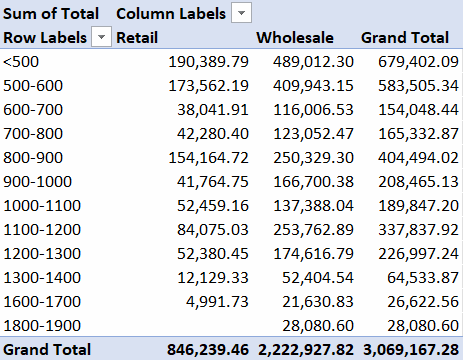463x360 pixels.
Task: Select the 900-1000 row label
Action: tap(38, 182)
